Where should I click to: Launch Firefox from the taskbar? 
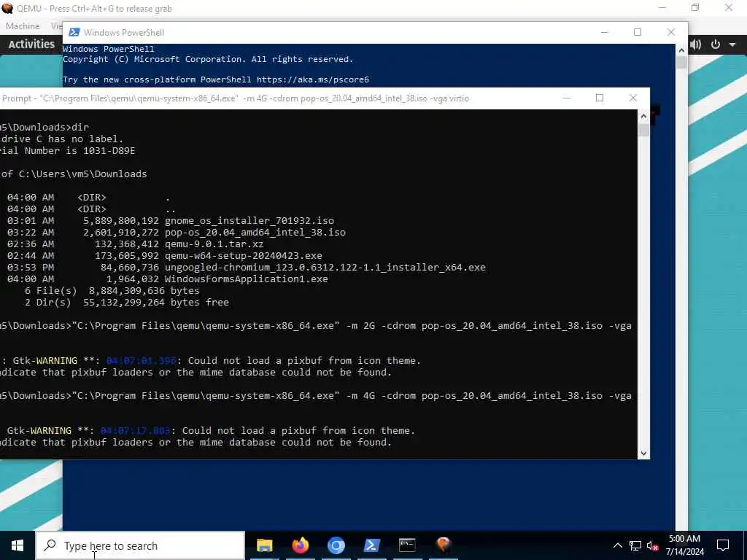(300, 545)
